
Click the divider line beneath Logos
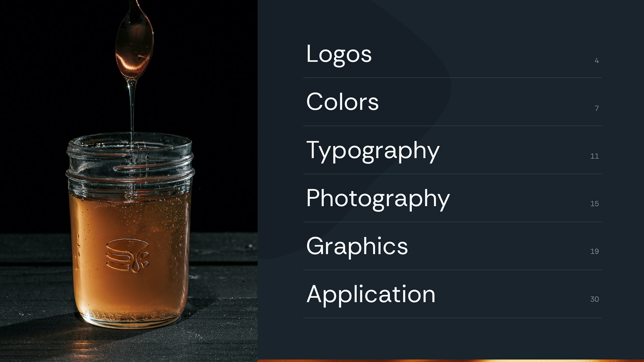(x=452, y=78)
